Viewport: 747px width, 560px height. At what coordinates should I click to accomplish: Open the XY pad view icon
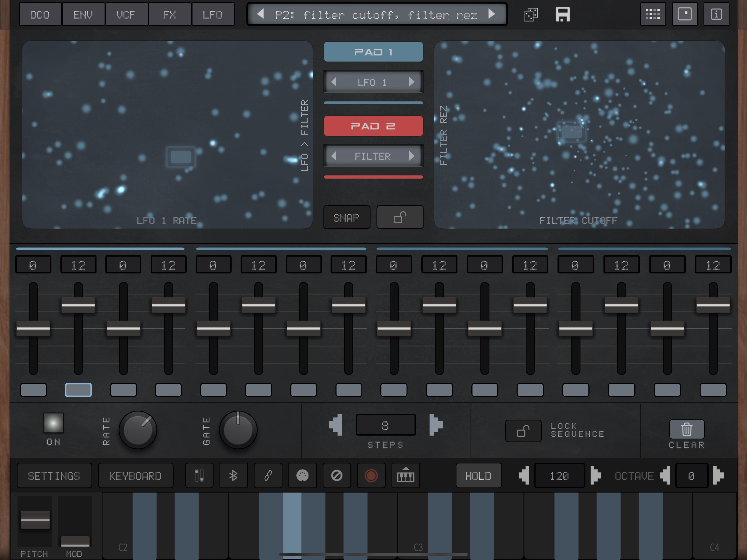click(685, 14)
